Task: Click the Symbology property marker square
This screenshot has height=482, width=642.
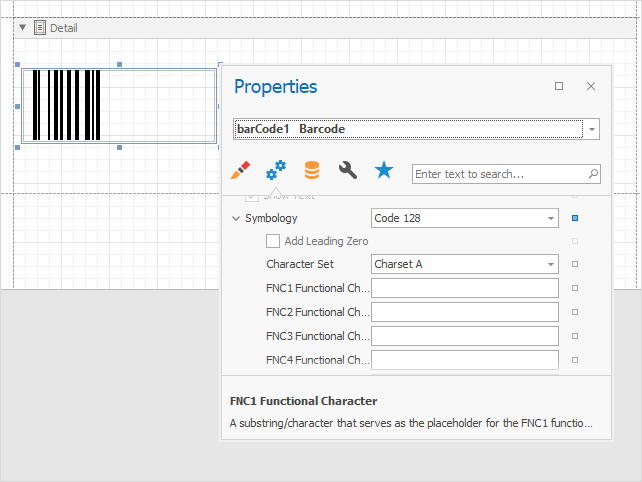Action: 575,218
